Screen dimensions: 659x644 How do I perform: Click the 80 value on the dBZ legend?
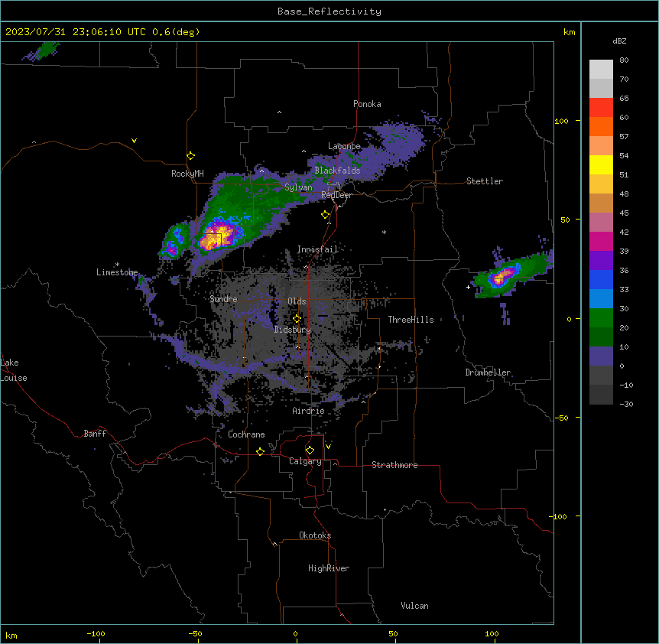click(624, 60)
